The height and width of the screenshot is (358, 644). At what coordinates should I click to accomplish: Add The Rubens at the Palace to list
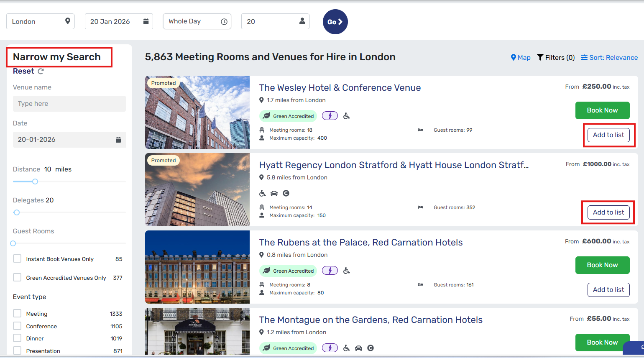pos(608,290)
